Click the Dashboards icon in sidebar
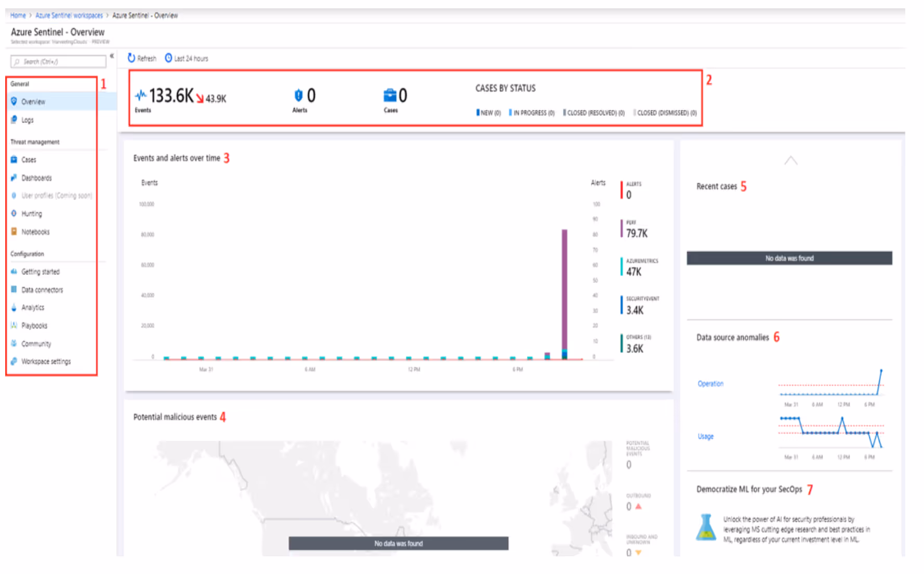 click(14, 178)
